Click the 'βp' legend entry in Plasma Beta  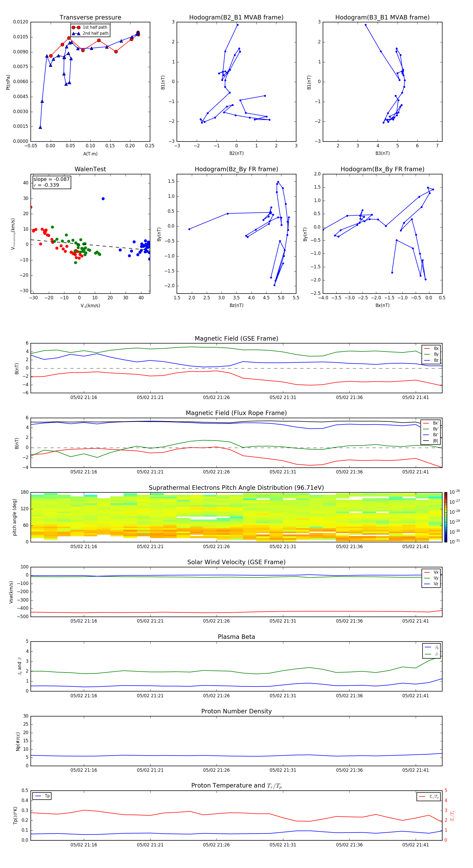tap(431, 647)
